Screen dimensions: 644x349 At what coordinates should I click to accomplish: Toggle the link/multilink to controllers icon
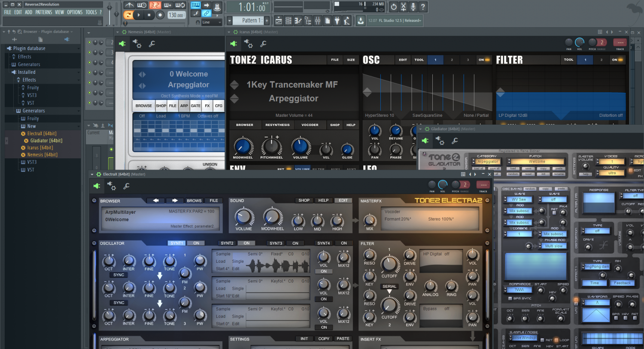point(207,14)
